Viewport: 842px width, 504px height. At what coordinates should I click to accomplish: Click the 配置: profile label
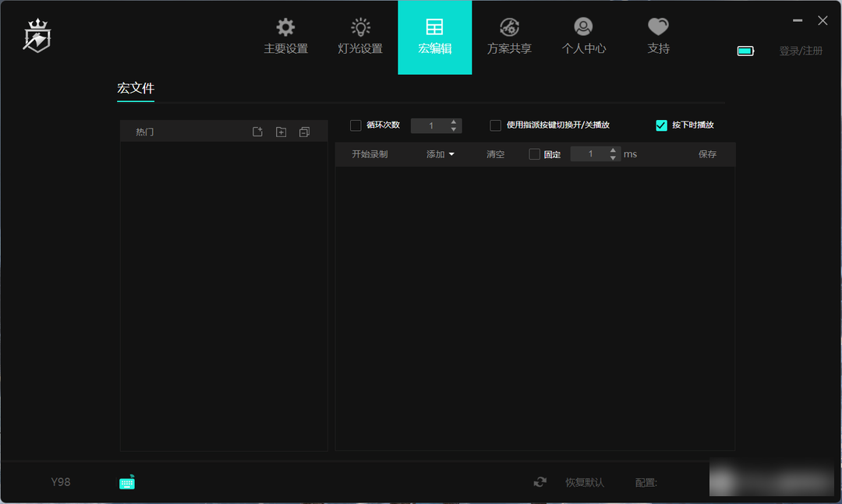646,482
